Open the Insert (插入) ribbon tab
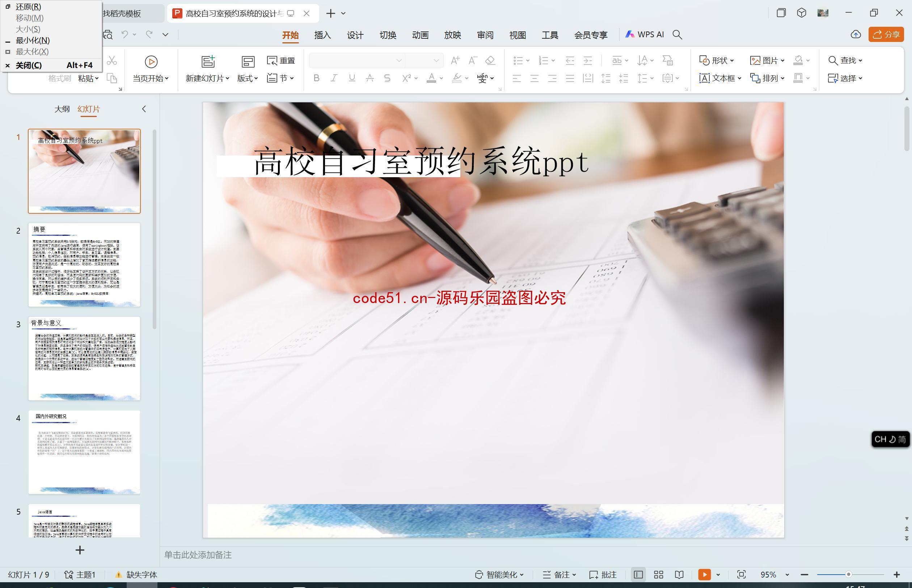The height and width of the screenshot is (588, 912). [322, 35]
